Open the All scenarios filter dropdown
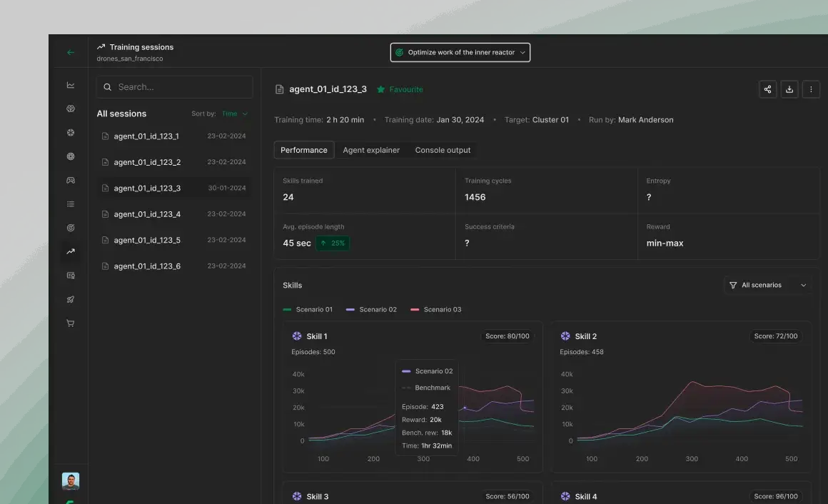This screenshot has height=504, width=828. [x=768, y=286]
